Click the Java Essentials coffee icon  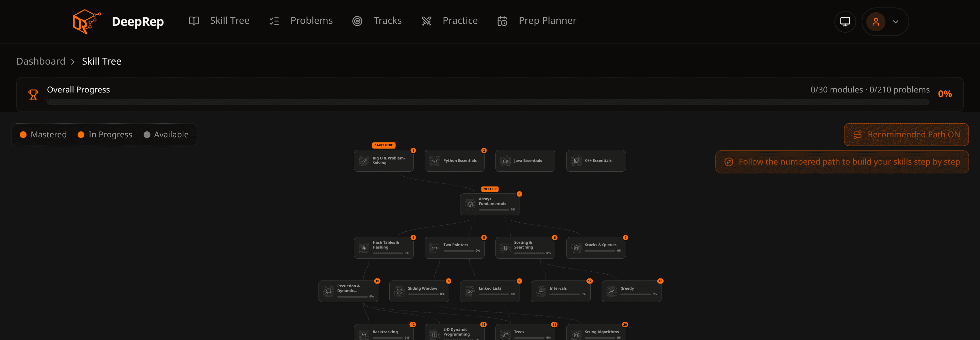coord(505,161)
